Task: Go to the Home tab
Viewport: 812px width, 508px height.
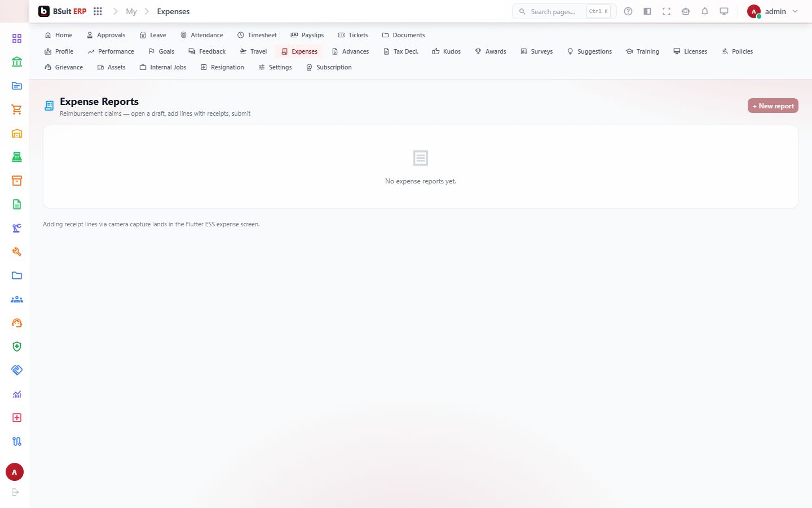Action: click(x=59, y=35)
